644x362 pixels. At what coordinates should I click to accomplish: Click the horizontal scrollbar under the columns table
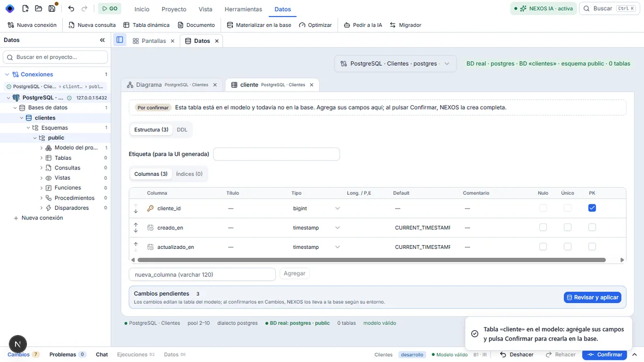tap(371, 260)
